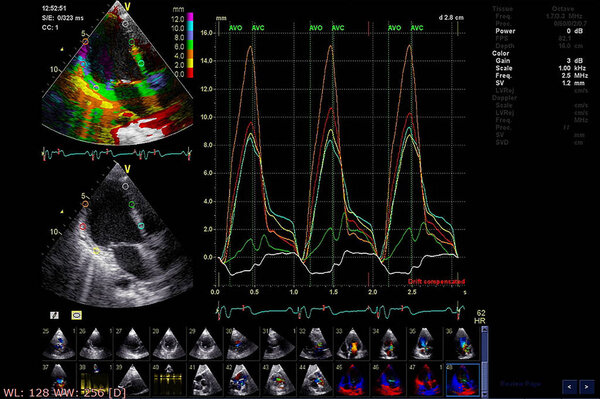Click the "Drift compensated" label

coord(436,282)
